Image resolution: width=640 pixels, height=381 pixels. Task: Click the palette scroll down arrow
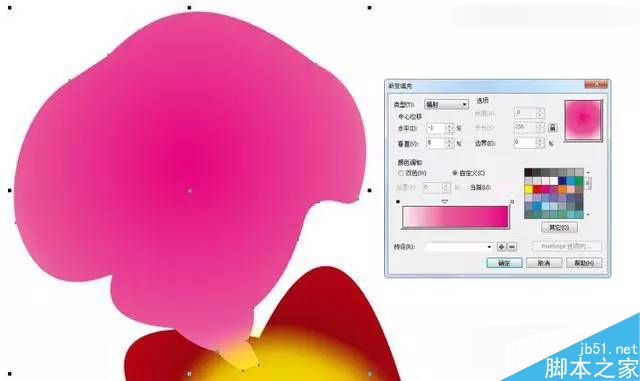(588, 214)
